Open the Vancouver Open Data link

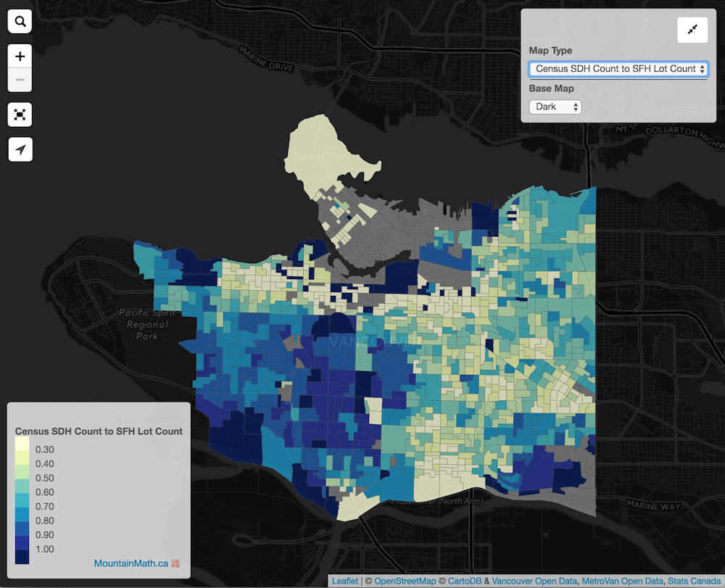pos(534,581)
